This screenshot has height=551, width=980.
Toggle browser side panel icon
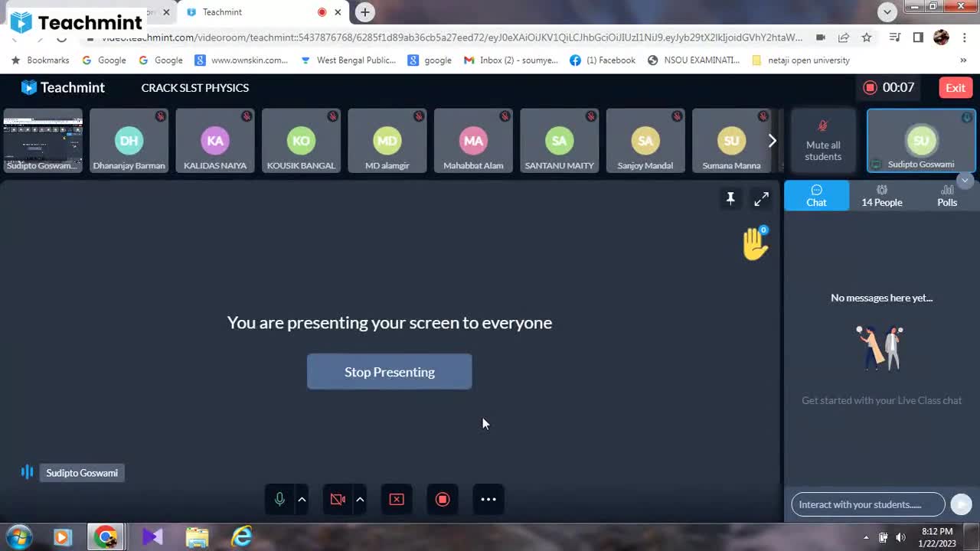[x=918, y=37]
